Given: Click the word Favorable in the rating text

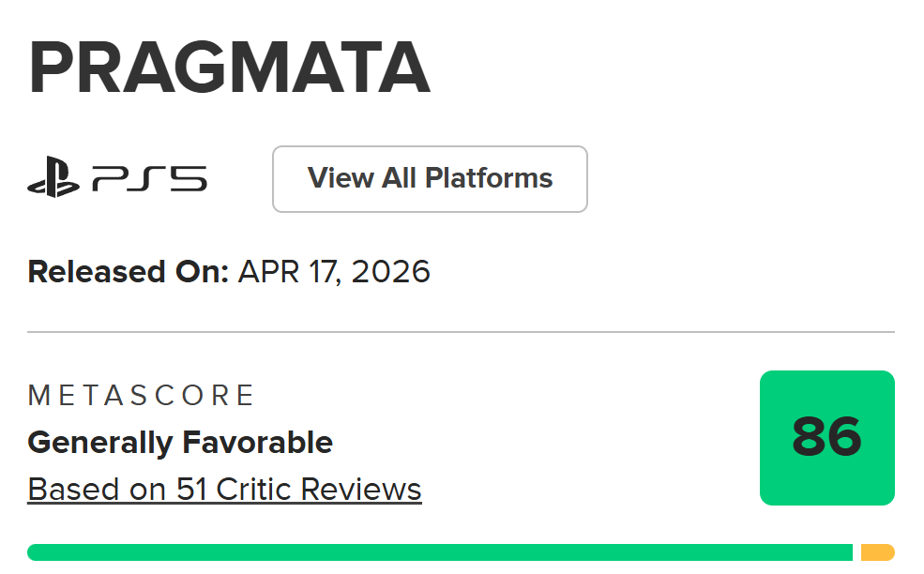Looking at the screenshot, I should coord(260,442).
